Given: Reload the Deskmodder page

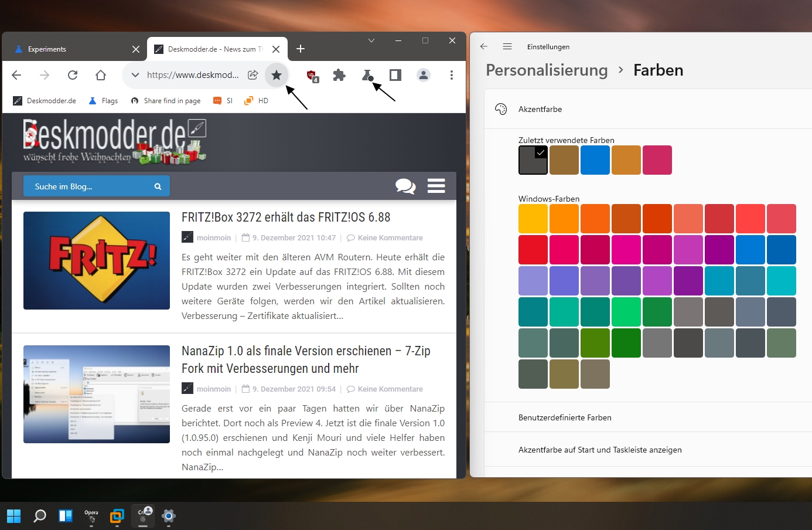Looking at the screenshot, I should [x=73, y=75].
